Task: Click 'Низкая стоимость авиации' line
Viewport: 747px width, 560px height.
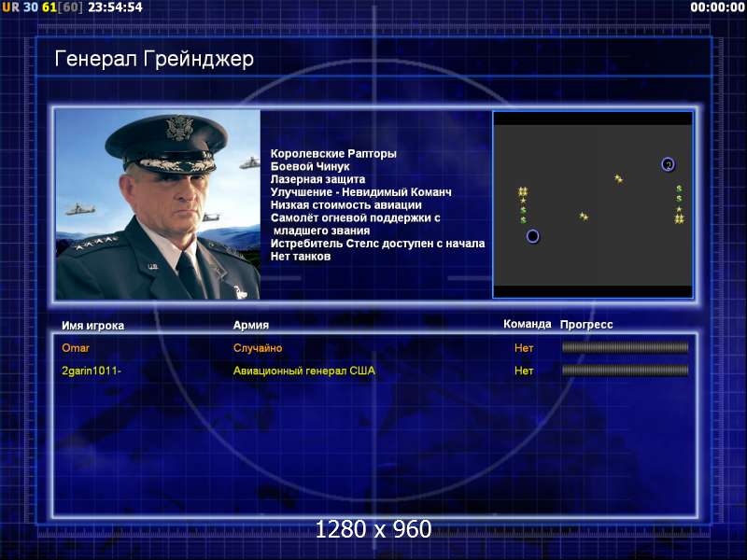Action: pyautogui.click(x=346, y=204)
